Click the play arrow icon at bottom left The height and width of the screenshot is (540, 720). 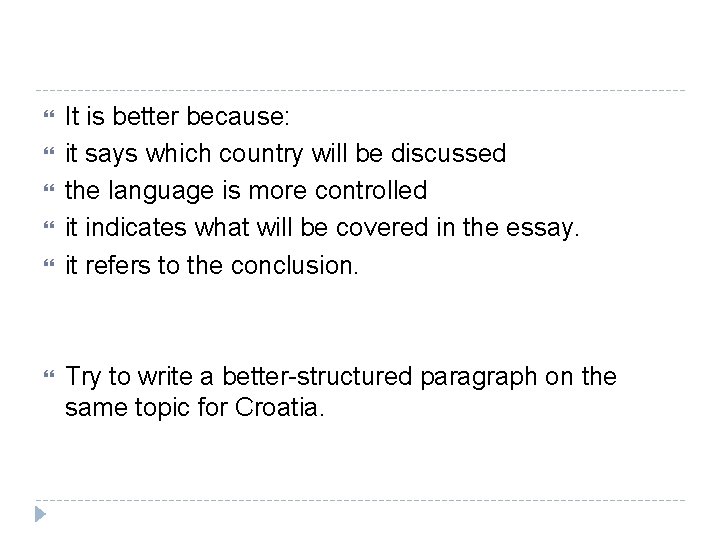40,514
